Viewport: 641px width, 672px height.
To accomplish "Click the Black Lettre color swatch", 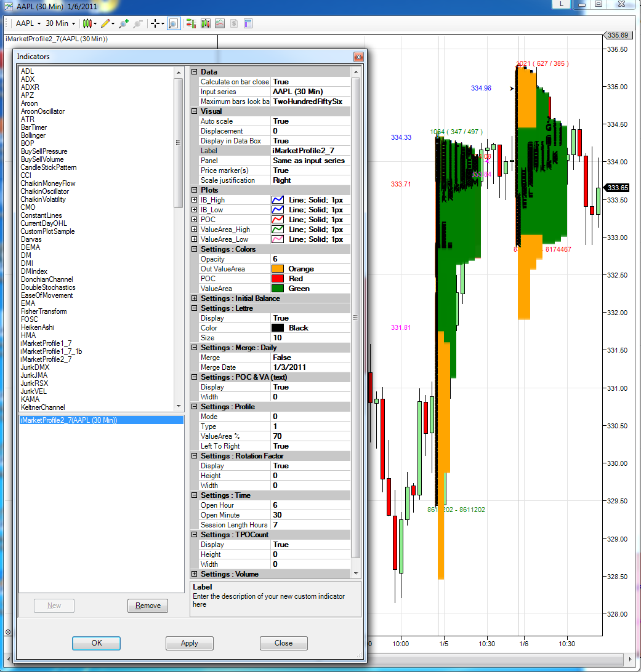I will pos(278,328).
